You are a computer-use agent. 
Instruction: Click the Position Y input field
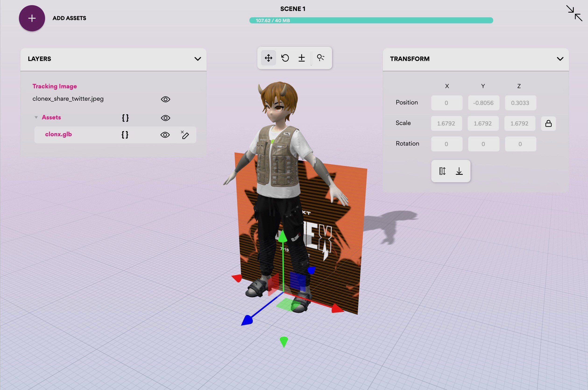click(483, 103)
